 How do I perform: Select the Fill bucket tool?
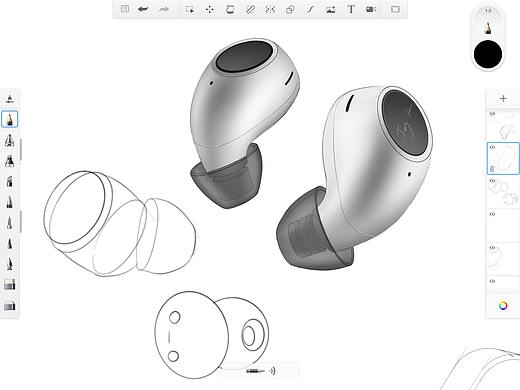(x=230, y=9)
